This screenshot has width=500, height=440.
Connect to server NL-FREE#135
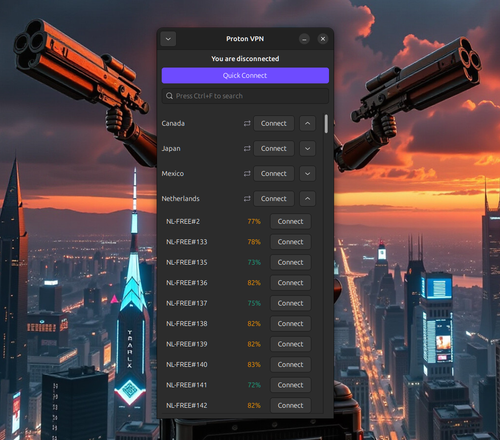(291, 263)
